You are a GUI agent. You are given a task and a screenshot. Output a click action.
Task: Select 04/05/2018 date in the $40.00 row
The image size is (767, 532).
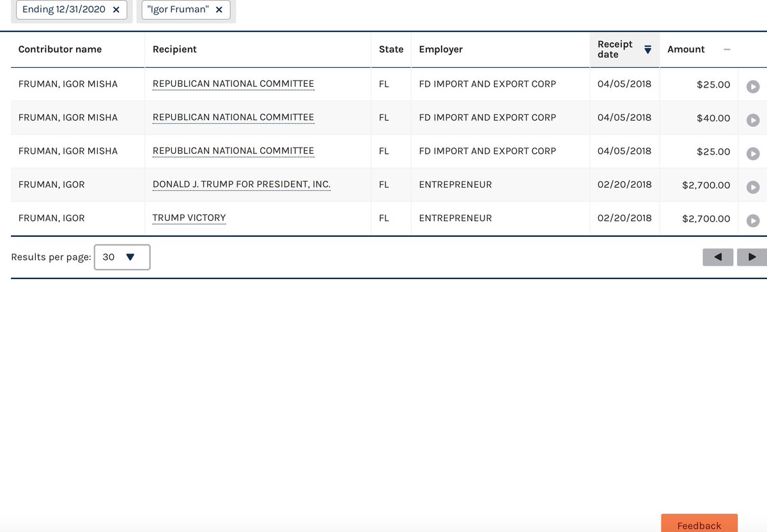624,117
